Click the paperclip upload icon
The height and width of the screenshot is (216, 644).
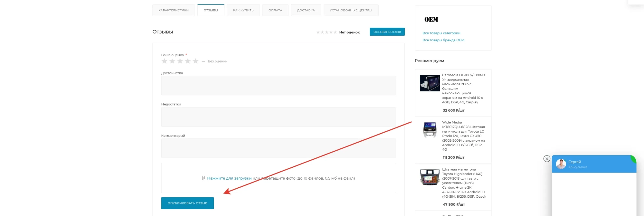(x=203, y=178)
